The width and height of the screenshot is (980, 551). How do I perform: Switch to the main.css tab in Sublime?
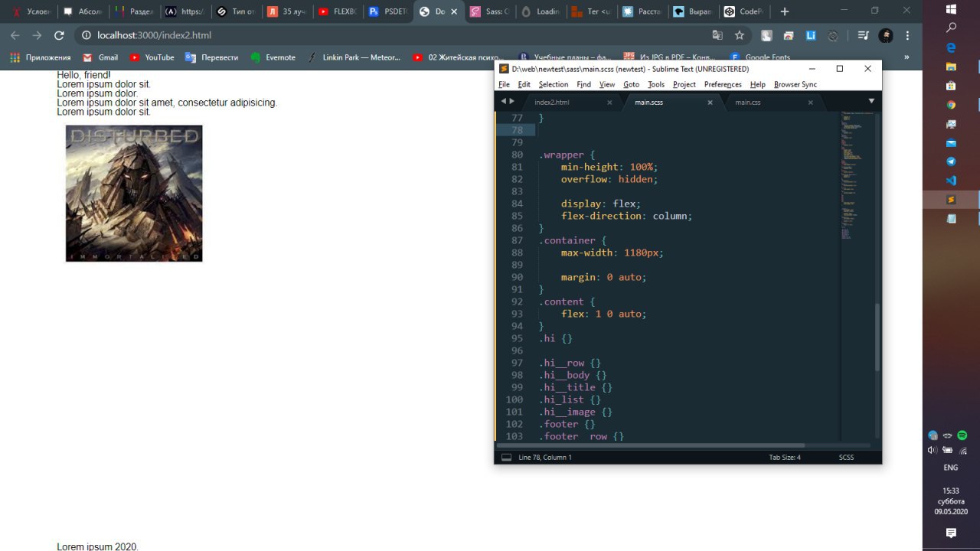pos(748,102)
